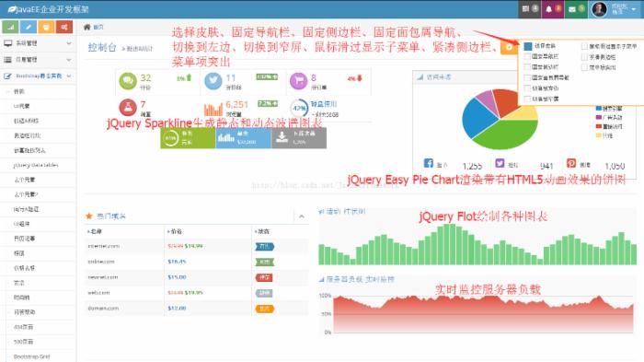Click the blue Twitter icon beside 11
Viewport: 644px width, 362px height.
coord(213,80)
